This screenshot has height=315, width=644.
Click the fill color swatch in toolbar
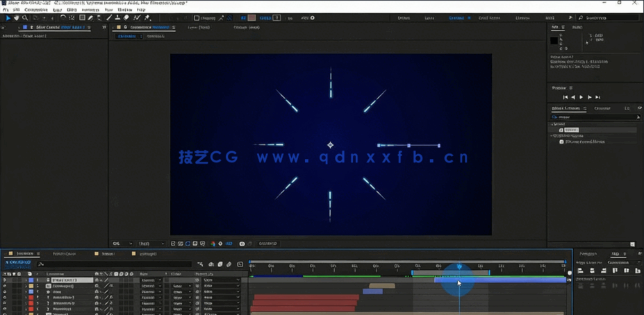(251, 18)
